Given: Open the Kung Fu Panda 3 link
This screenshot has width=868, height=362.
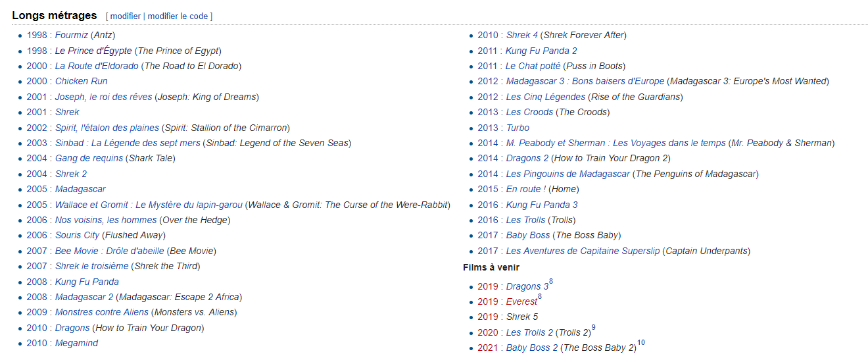Looking at the screenshot, I should click(x=542, y=205).
